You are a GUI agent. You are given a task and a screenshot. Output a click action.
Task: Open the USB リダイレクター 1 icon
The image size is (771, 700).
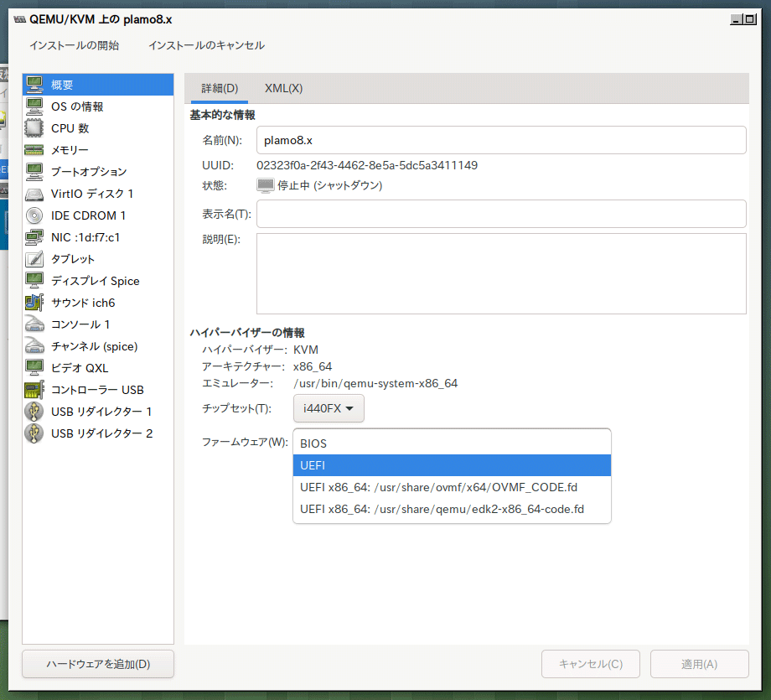click(34, 412)
